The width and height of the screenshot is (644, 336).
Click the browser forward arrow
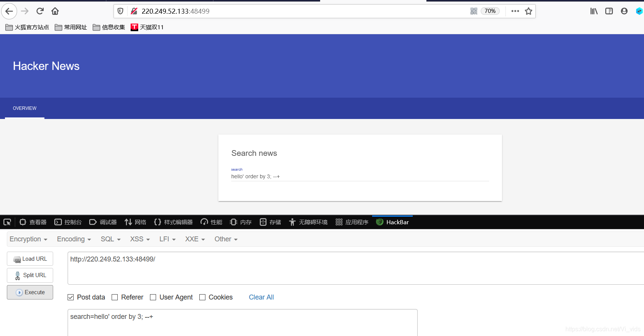point(25,11)
